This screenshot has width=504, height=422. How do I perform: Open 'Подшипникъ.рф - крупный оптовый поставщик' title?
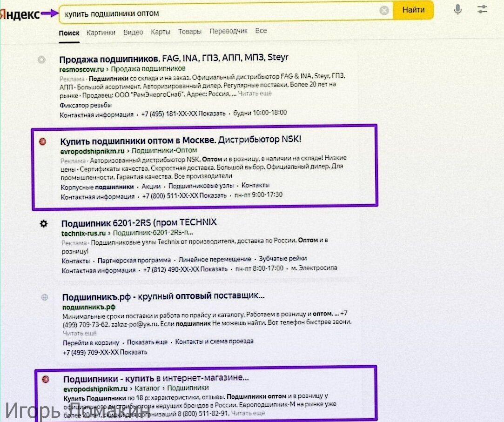[x=163, y=296]
